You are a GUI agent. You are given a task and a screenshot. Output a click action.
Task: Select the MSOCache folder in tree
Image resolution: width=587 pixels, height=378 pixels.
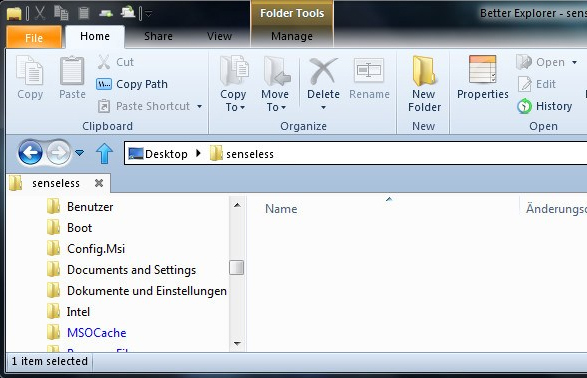[87, 332]
